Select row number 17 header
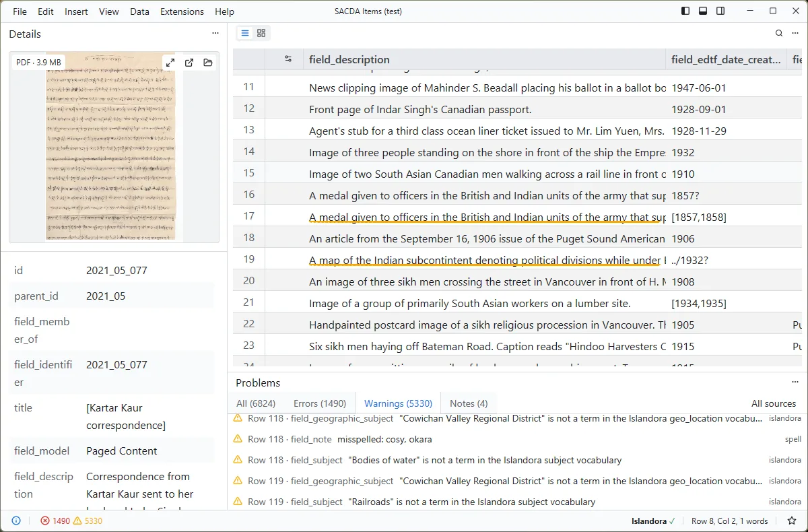Screen dimensions: 808x532 coord(249,217)
